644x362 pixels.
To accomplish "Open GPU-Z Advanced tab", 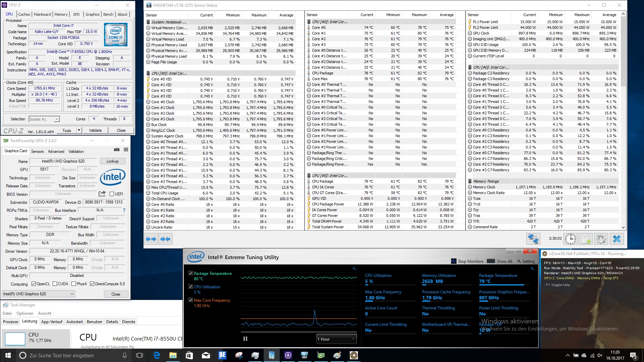I will coord(56,152).
